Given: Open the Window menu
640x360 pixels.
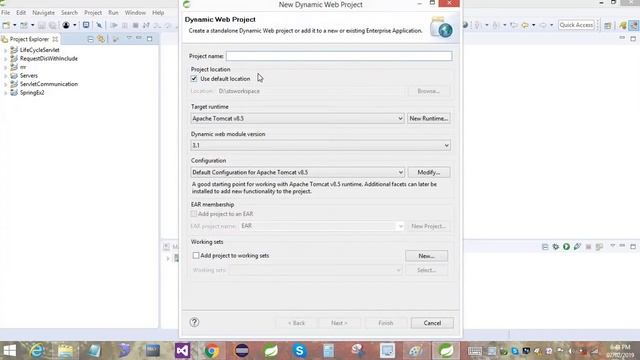Looking at the screenshot, I should (135, 13).
